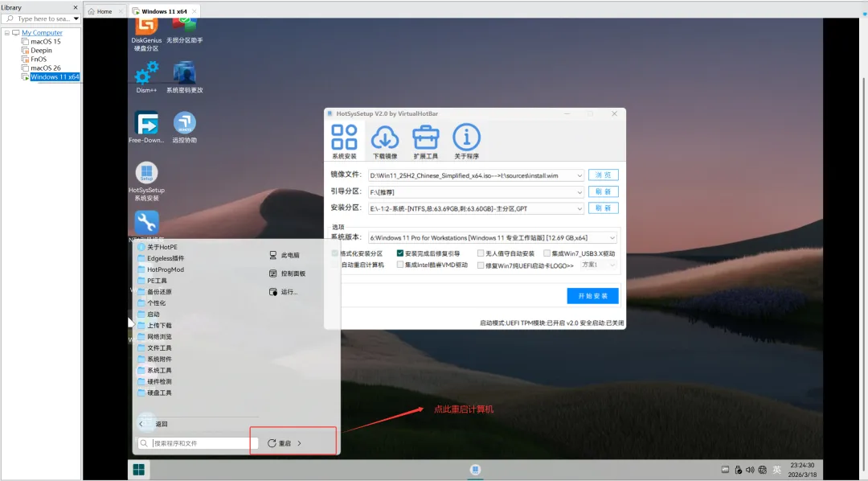Select the HotSysSetup 系统安装 desktop icon

click(147, 181)
